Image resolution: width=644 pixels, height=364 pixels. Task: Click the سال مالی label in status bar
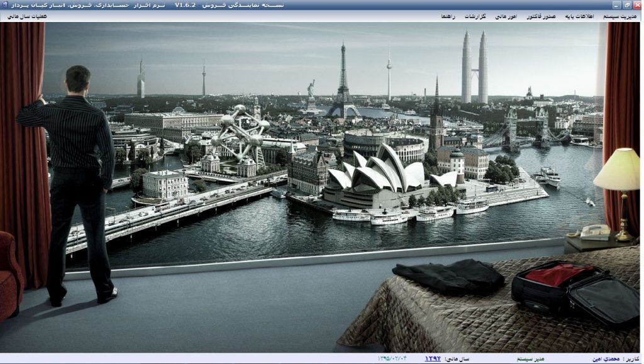point(457,358)
